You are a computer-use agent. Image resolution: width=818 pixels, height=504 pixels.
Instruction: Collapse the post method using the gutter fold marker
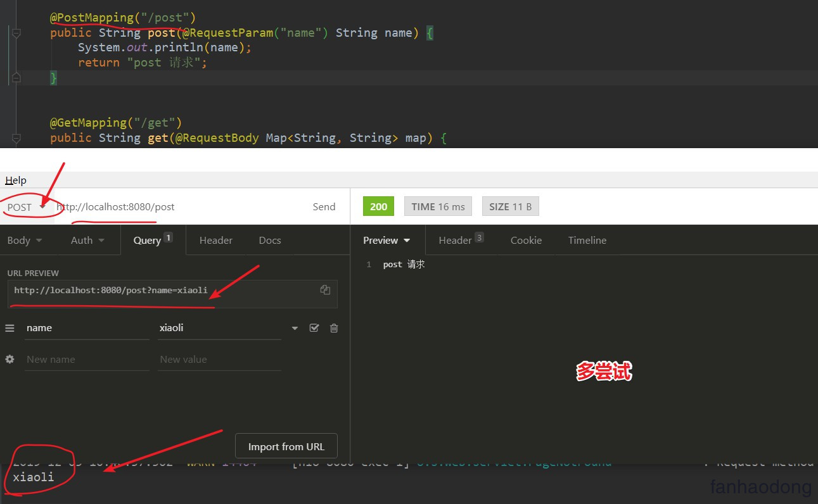[16, 33]
